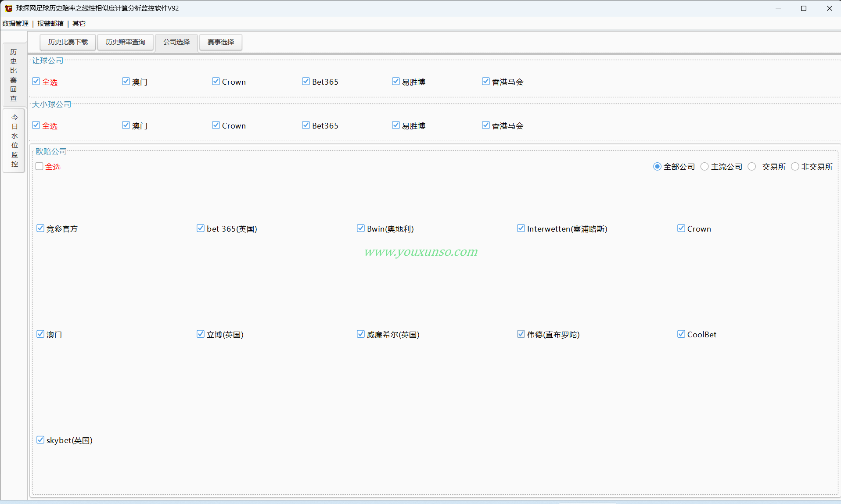Switch to 历史赔率查询 tab
This screenshot has height=504, width=841.
click(126, 42)
